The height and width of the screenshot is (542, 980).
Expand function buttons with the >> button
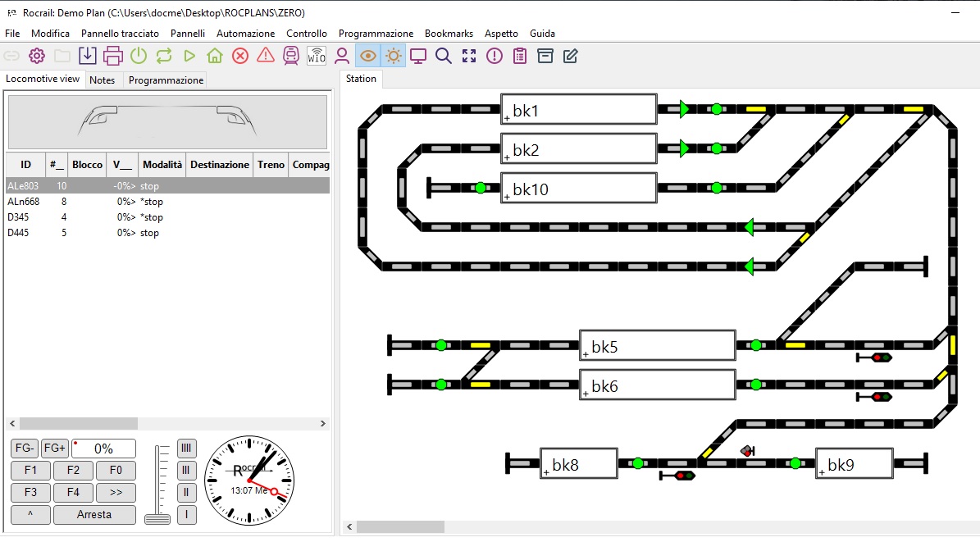[x=116, y=493]
